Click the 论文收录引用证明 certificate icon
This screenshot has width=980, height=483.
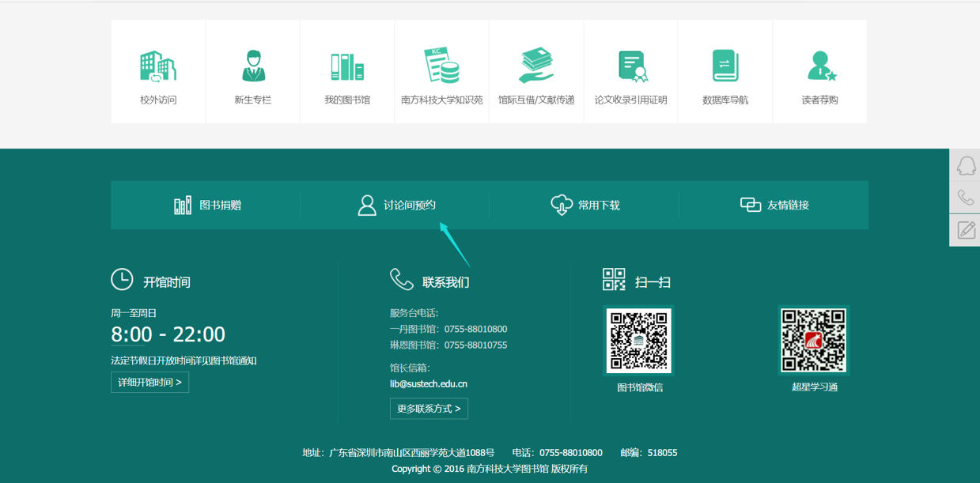(631, 67)
